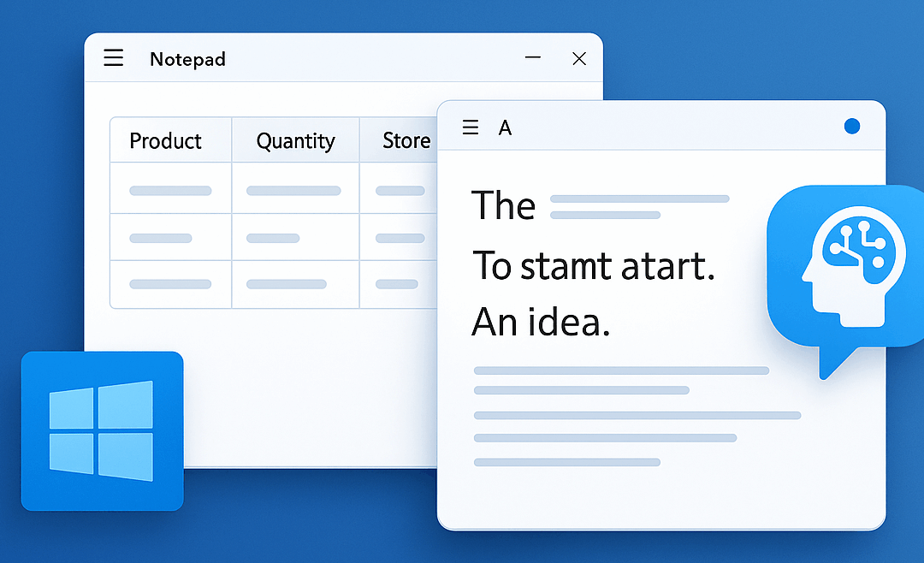Screen dimensions: 924x563
Task: Click the Notepad title text
Action: pos(187,59)
